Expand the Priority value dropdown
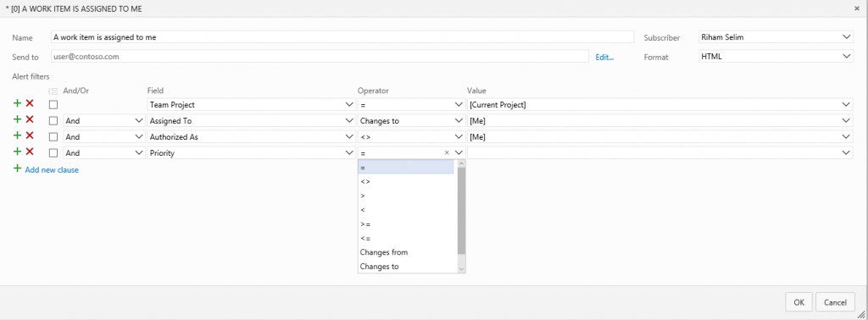The width and height of the screenshot is (868, 320). tap(846, 152)
